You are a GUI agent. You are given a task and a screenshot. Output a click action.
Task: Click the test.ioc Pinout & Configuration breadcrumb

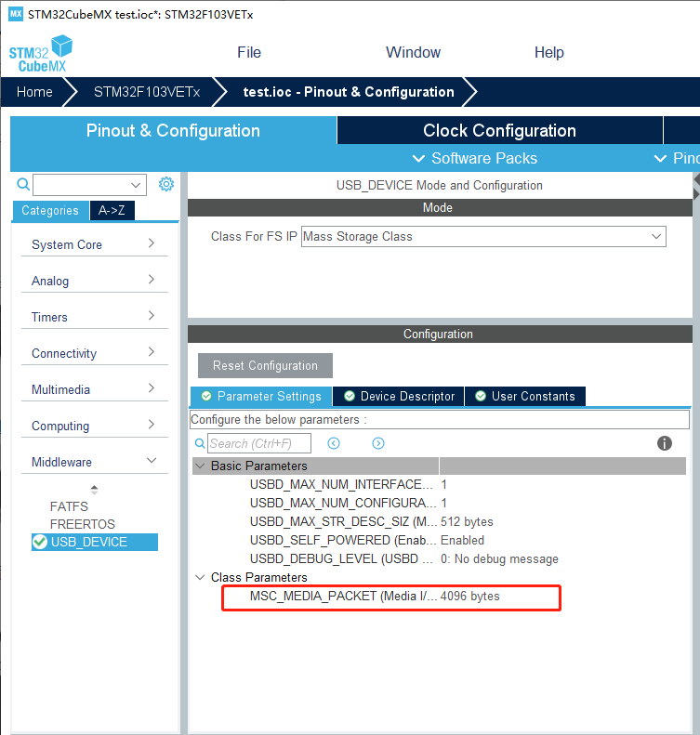(x=349, y=92)
